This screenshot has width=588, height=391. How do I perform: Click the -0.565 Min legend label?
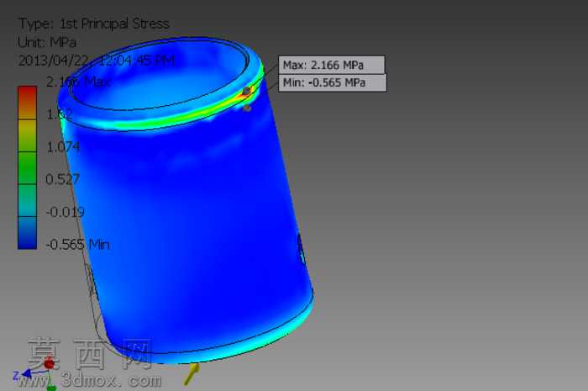tap(77, 245)
